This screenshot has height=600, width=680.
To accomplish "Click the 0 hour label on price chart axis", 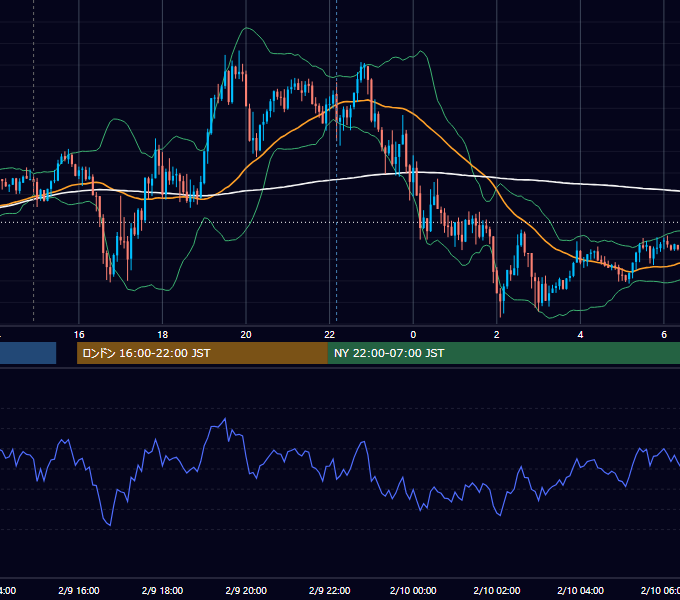I will [413, 335].
